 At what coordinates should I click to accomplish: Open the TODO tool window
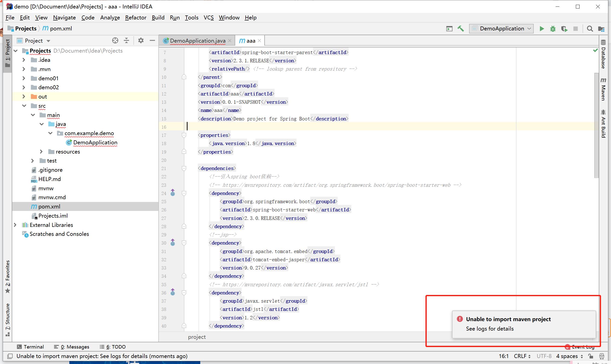click(x=113, y=347)
